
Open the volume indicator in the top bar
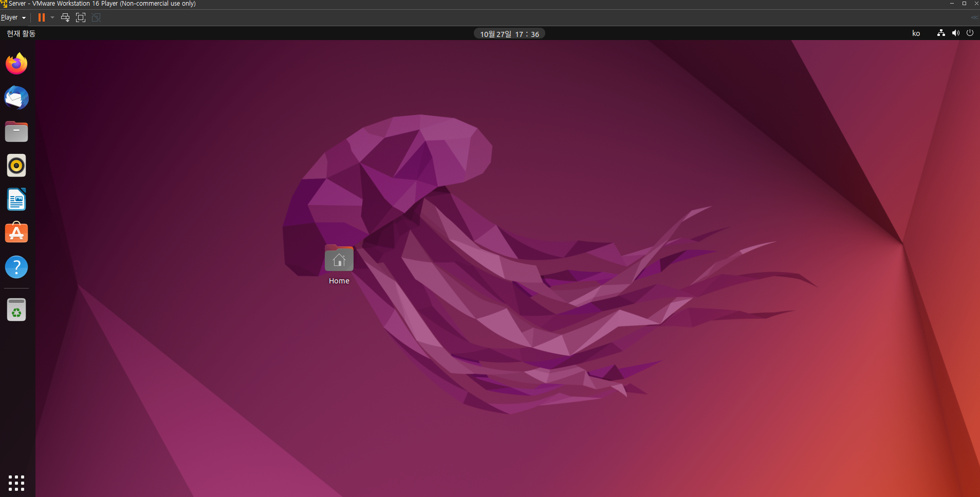[x=955, y=33]
